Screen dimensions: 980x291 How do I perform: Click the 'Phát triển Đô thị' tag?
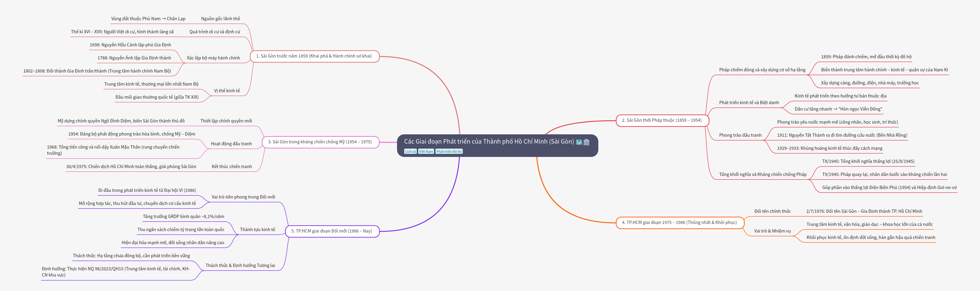(x=449, y=152)
